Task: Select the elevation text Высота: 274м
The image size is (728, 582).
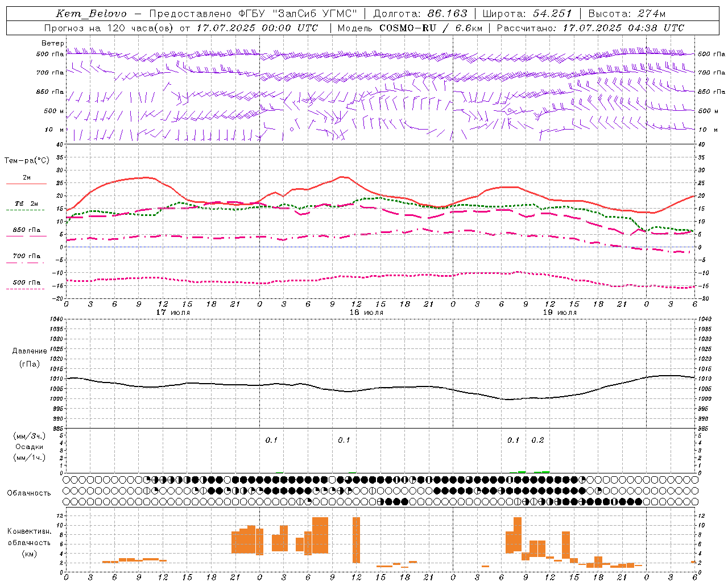Action: coord(627,14)
